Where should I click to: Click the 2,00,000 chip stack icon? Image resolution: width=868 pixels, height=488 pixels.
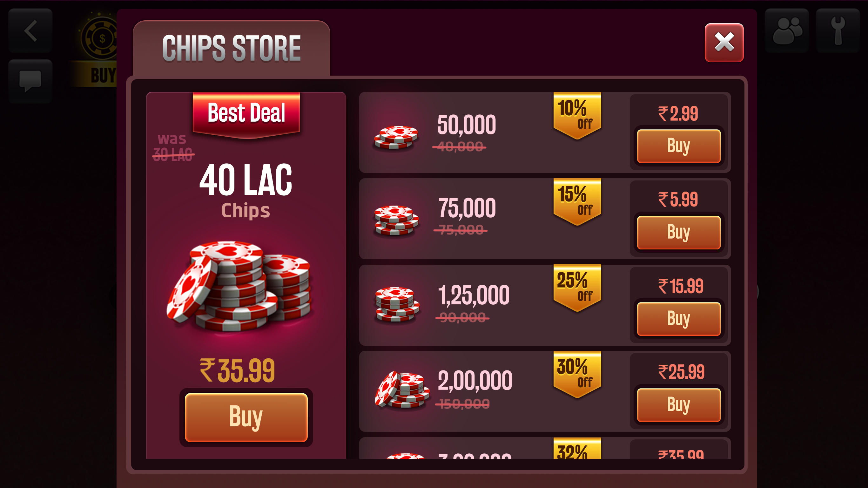(402, 389)
